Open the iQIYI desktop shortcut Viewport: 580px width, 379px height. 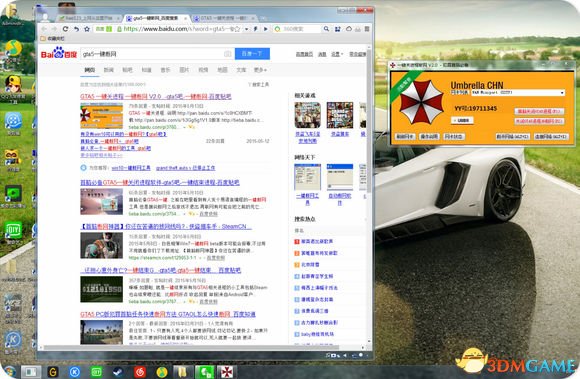[x=14, y=232]
